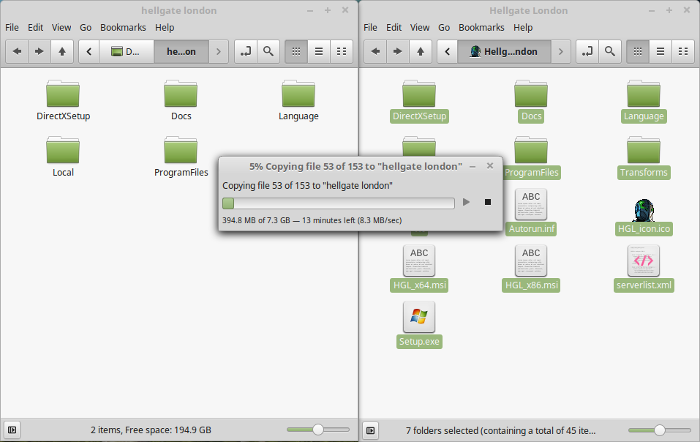Adjust zoom slider in right window
Screen dimensions: 700x442
pyautogui.click(x=659, y=430)
